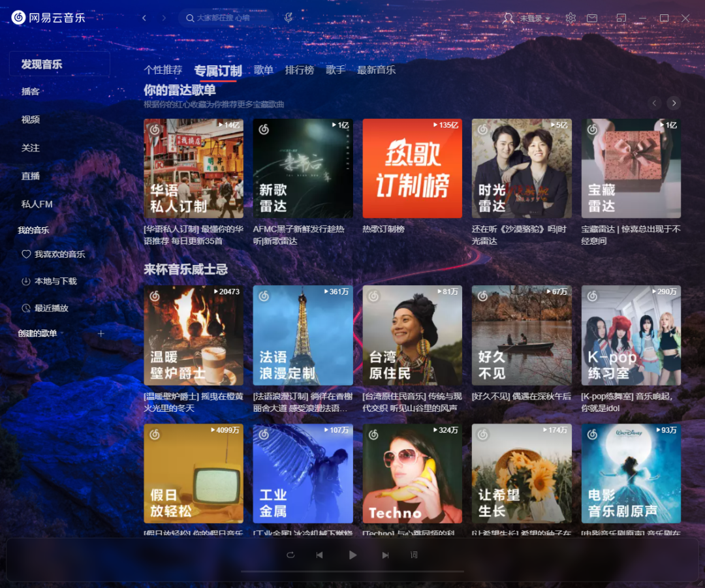Open the 新歌雷达 playlist cover
705x588 pixels.
(x=303, y=168)
